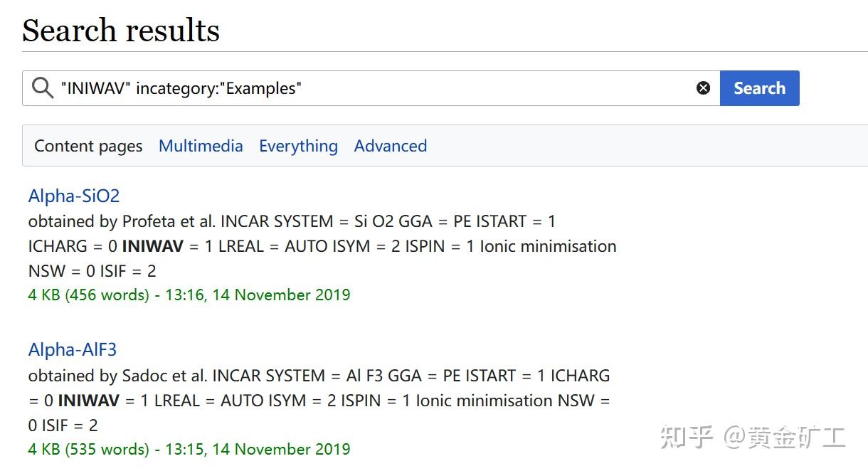Click the magnifier icon in the search box
Screen dimensions: 868x471
point(43,88)
